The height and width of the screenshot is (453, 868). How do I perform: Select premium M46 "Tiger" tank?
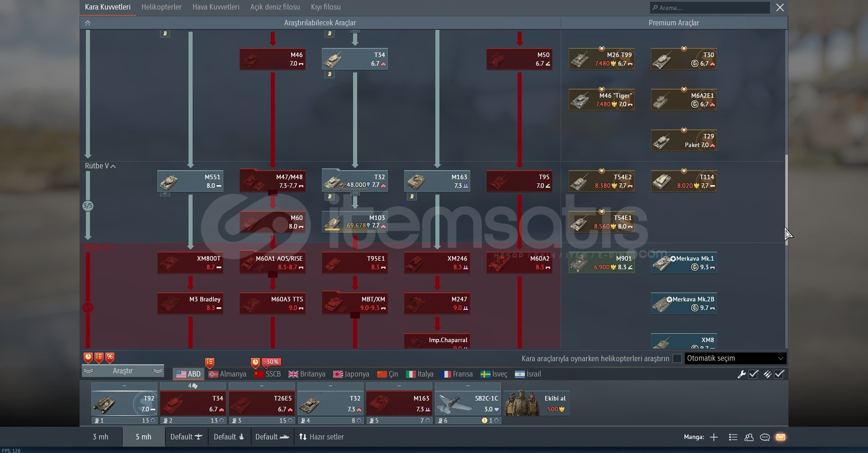[602, 100]
